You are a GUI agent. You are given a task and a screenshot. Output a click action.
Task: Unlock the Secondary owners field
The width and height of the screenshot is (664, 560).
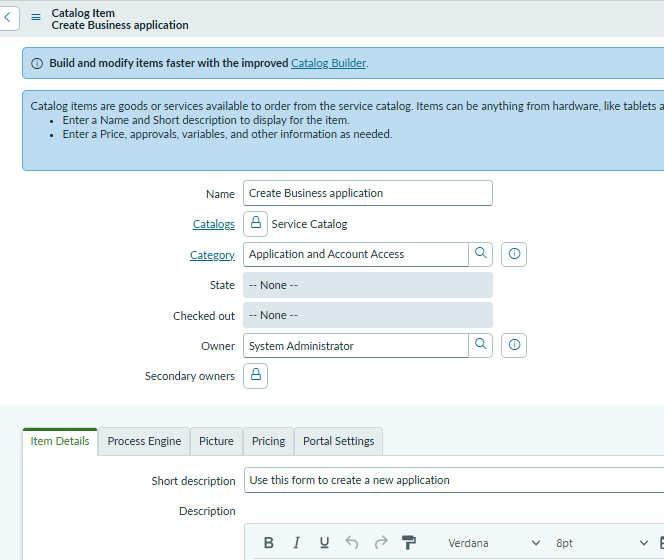tap(255, 376)
